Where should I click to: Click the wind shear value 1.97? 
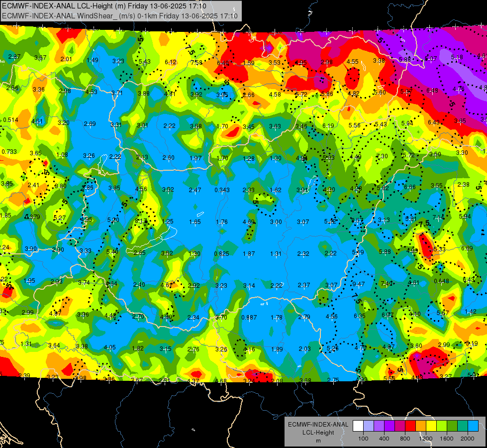tap(195, 158)
